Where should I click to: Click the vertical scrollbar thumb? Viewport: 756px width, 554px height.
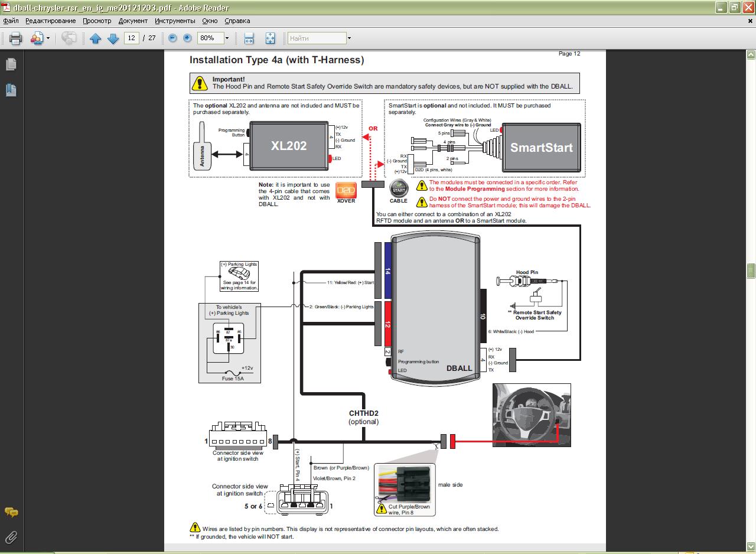coord(751,271)
